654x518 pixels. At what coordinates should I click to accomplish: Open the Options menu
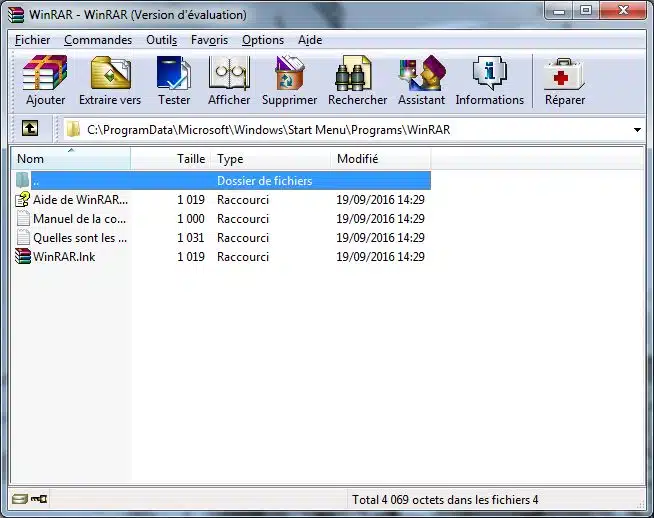click(x=263, y=40)
